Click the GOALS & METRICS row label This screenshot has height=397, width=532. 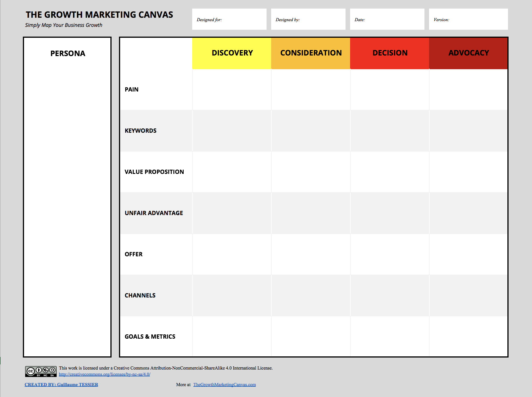[150, 336]
